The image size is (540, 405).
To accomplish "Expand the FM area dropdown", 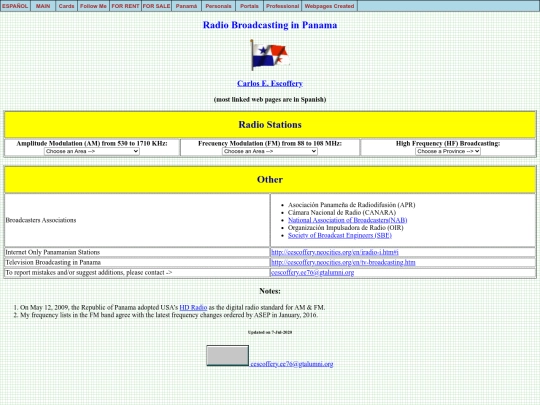I will [270, 151].
